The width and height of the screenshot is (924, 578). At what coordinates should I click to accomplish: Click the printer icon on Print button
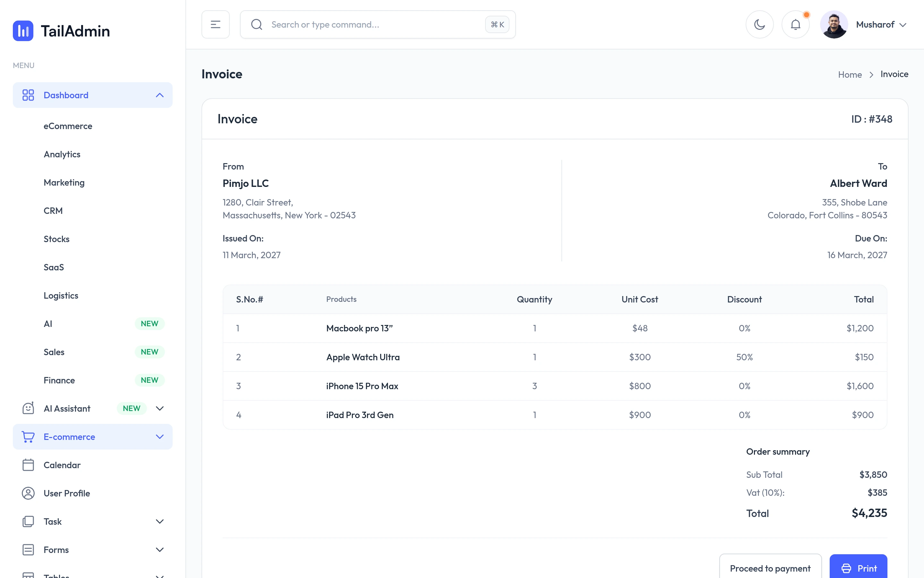pyautogui.click(x=846, y=568)
